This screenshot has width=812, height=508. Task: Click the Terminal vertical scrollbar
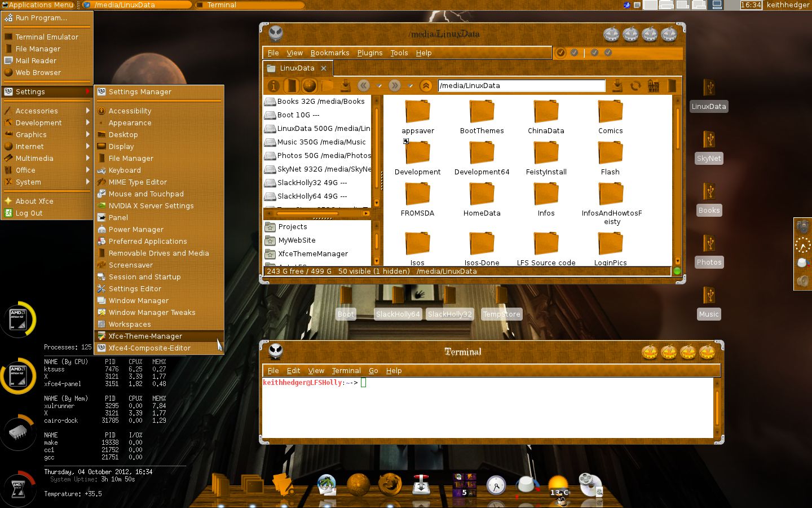717,408
